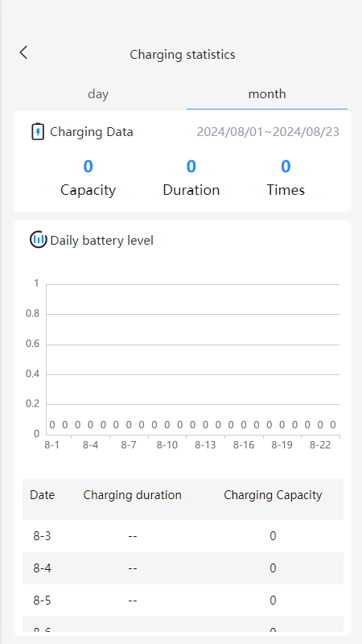Viewport: 362px width, 644px height.
Task: Click the battery charging icon beside Charging Data
Action: (x=38, y=132)
